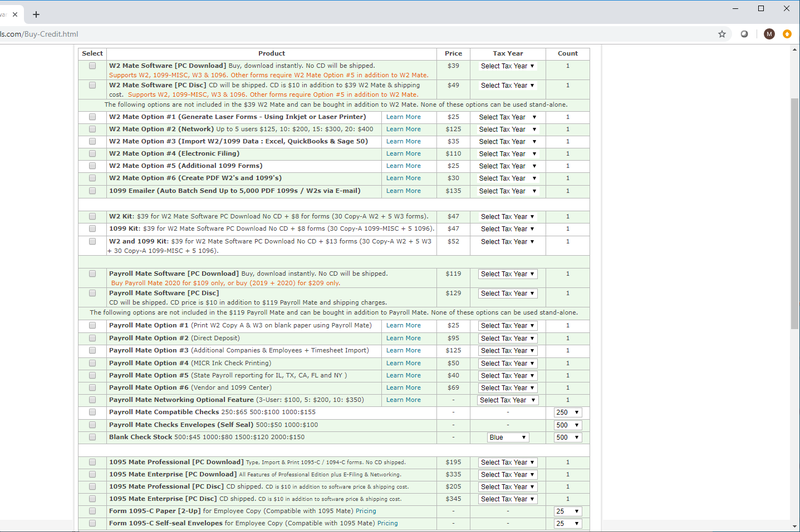The width and height of the screenshot is (800, 532).
Task: Open count dropdown for Form 1095-C Paper
Action: (x=568, y=512)
